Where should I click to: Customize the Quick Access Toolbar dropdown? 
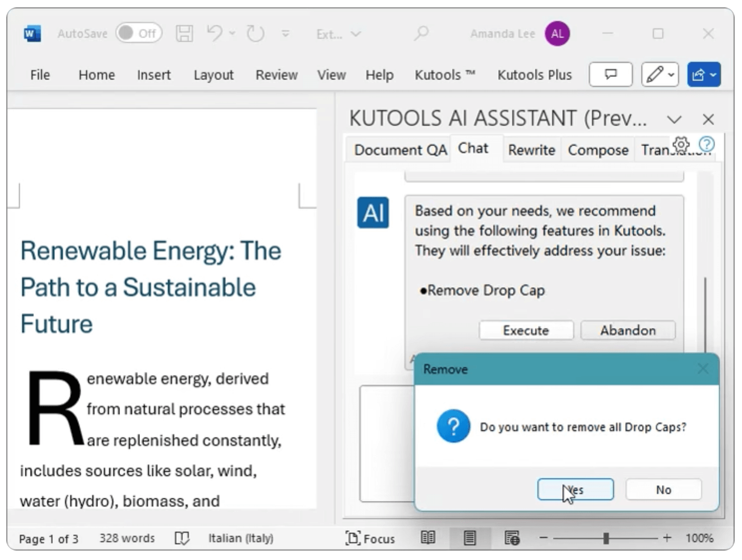pyautogui.click(x=285, y=34)
